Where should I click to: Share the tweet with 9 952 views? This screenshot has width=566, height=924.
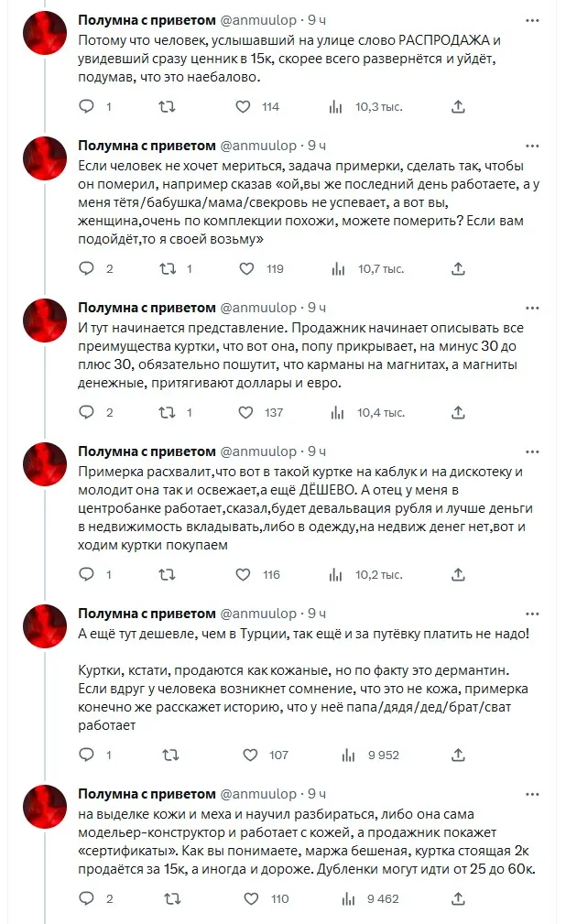(x=458, y=756)
